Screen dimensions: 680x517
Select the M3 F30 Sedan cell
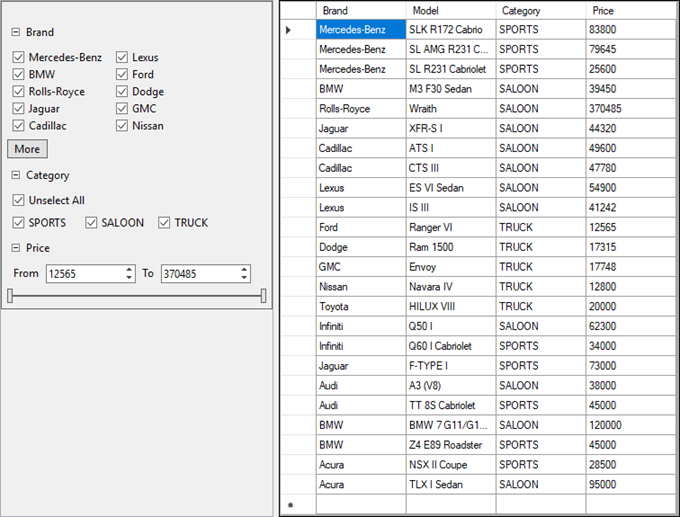(451, 89)
